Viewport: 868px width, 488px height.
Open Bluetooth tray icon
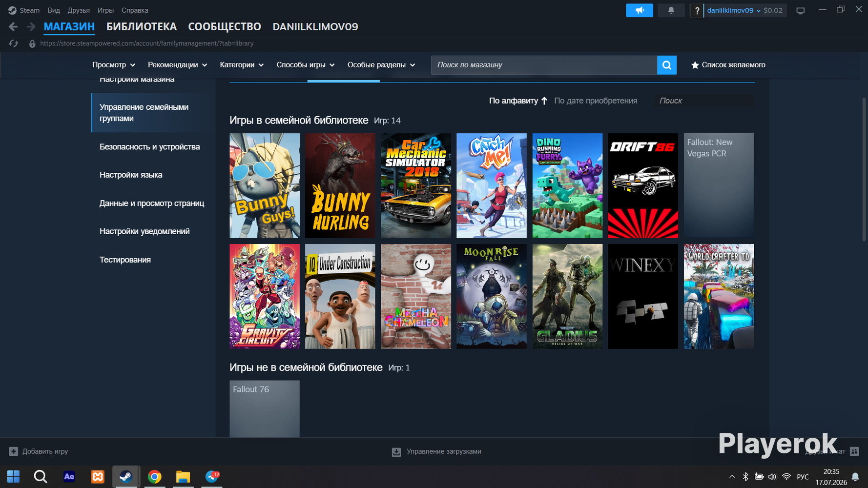pos(745,477)
